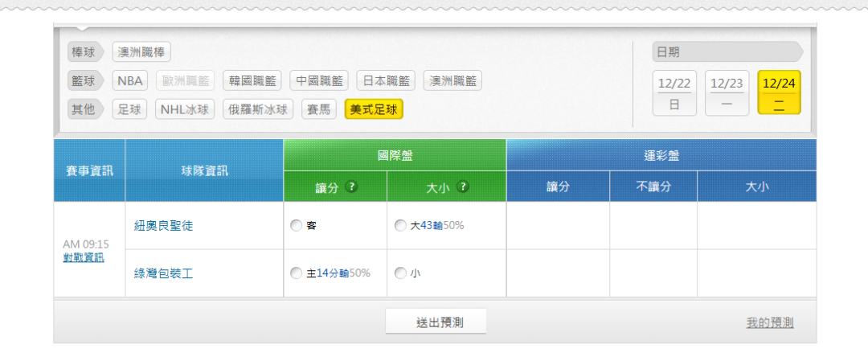Open 我的預測 link

point(769,322)
